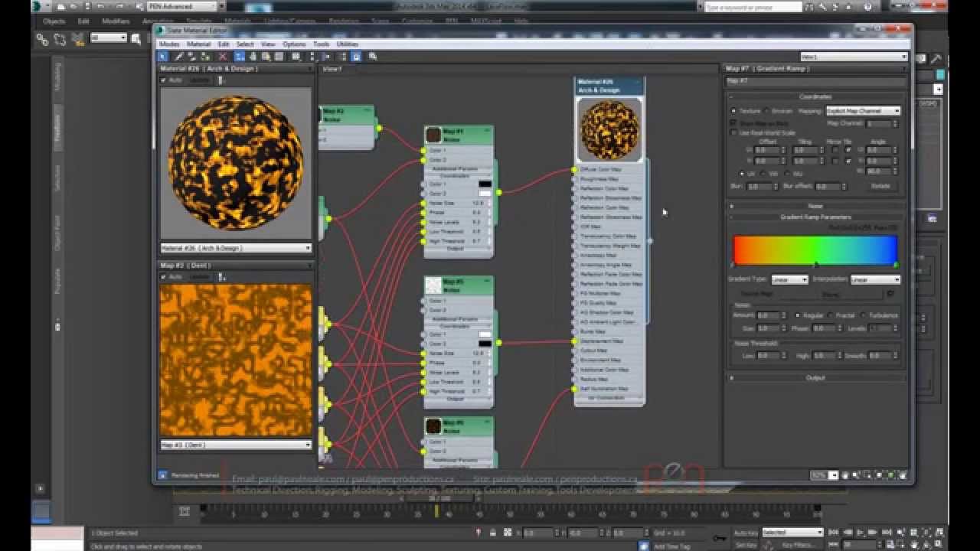The image size is (980, 551).
Task: Click the red X Delete Selected icon
Action: click(222, 56)
